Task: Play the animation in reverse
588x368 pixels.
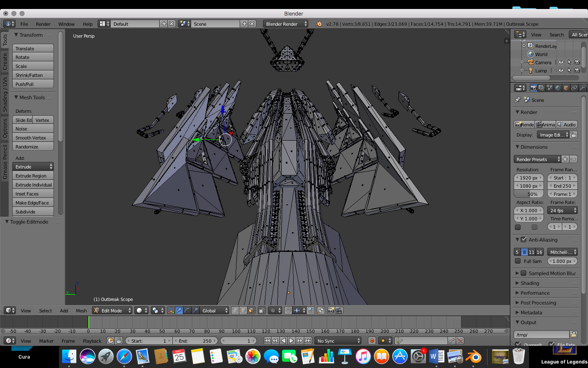Action: point(283,341)
